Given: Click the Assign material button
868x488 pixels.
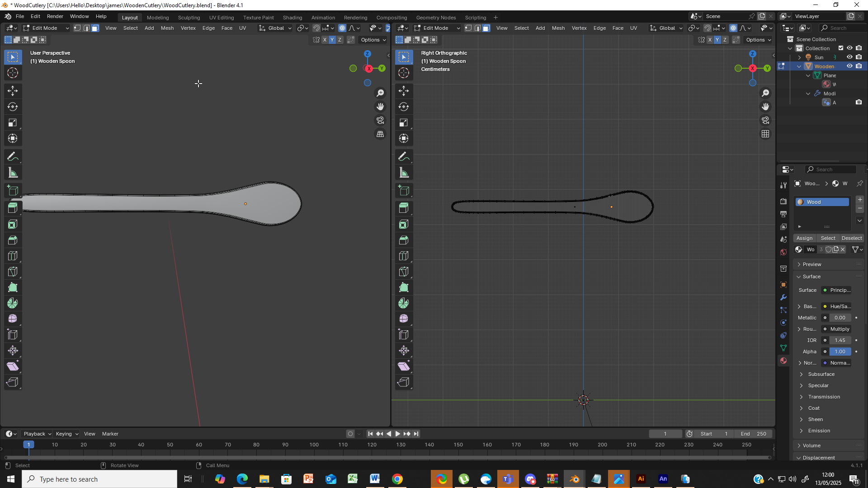Looking at the screenshot, I should click(x=804, y=238).
